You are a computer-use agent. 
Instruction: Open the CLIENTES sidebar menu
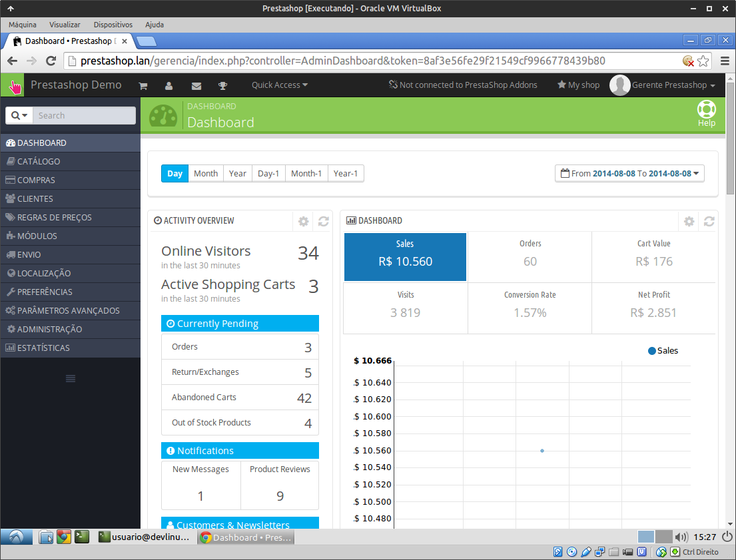tap(71, 198)
